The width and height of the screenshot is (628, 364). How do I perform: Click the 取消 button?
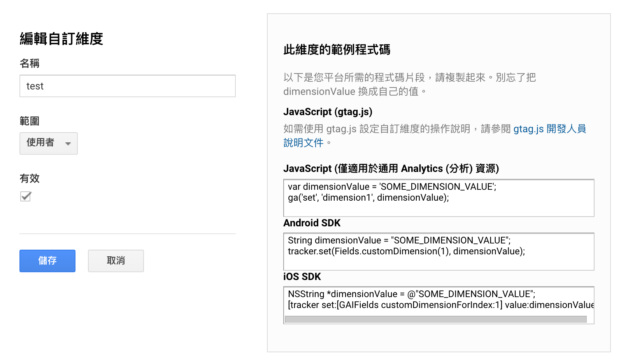coord(116,261)
